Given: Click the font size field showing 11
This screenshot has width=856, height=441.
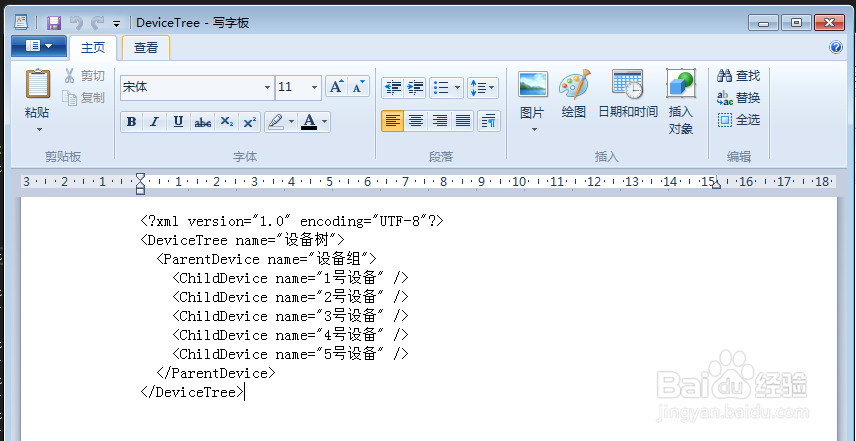Looking at the screenshot, I should click(x=292, y=87).
